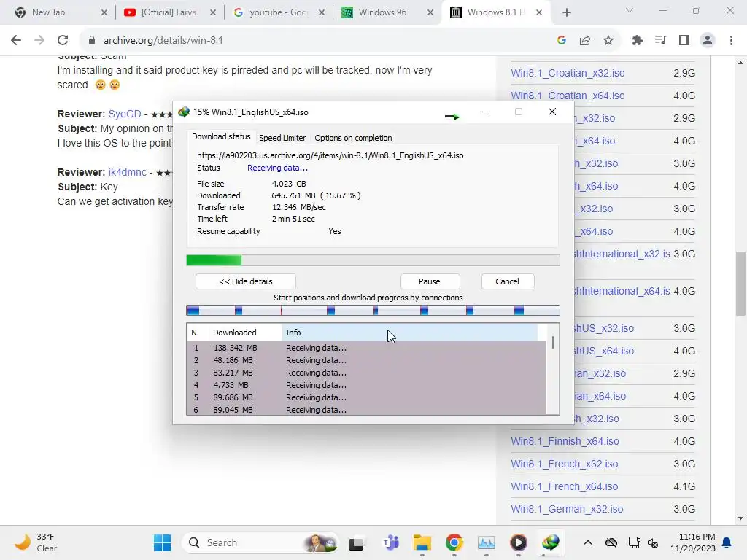Screen dimensions: 747x560
Task: Open Chrome extensions puzzle icon
Action: coord(638,41)
